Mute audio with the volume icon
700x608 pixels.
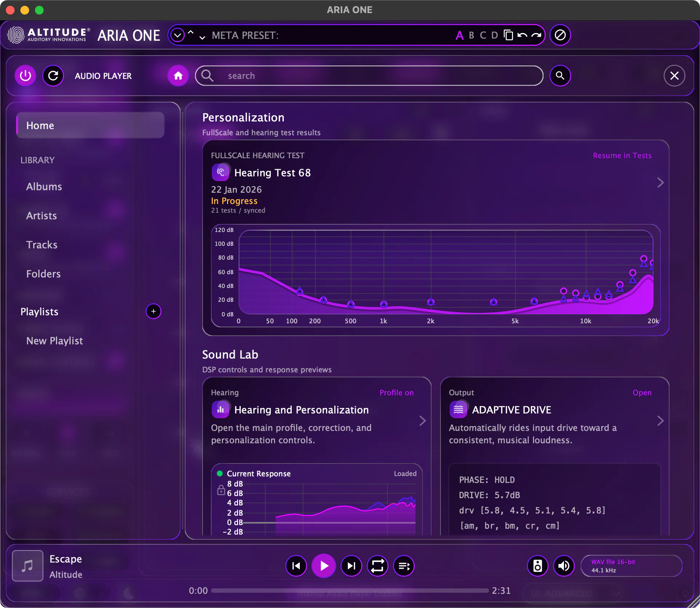coord(564,566)
